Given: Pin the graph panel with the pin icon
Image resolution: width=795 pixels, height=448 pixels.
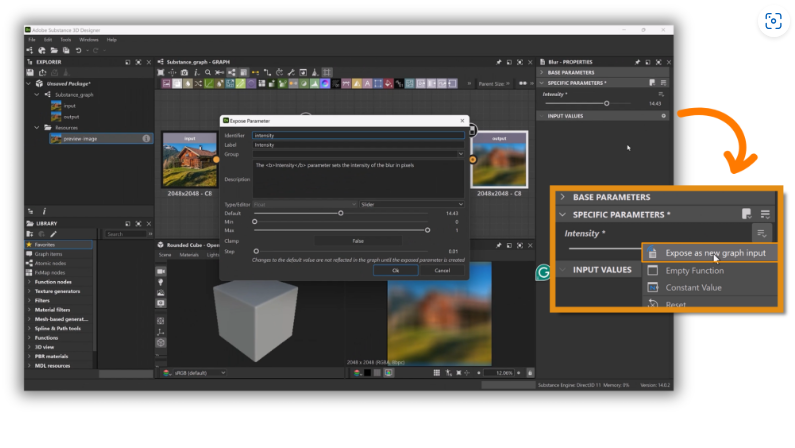Looking at the screenshot, I should click(x=498, y=62).
